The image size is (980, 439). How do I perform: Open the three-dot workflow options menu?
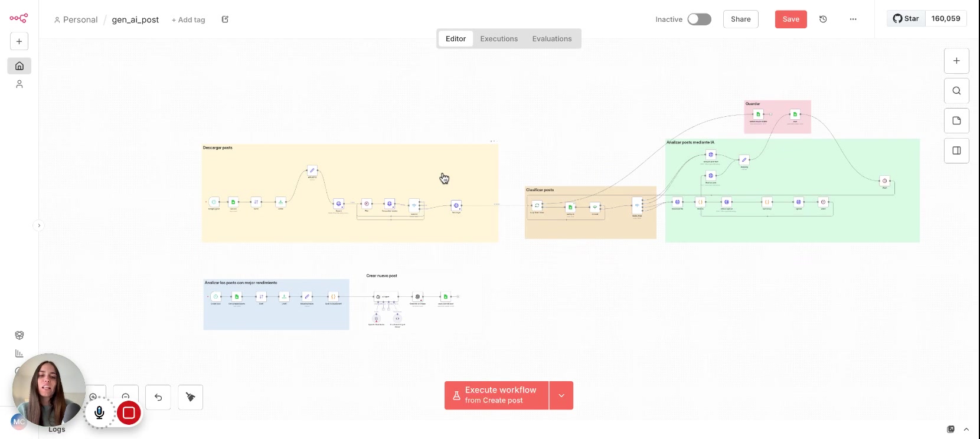click(x=852, y=19)
